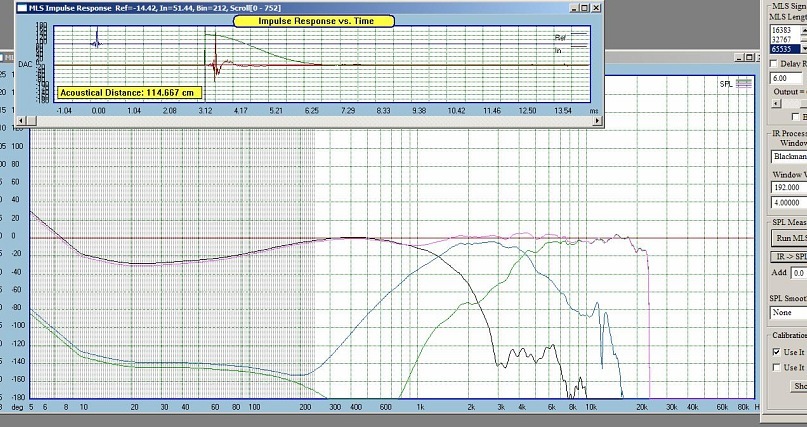This screenshot has height=427, width=807.
Task: Click the IR -> SPL button
Action: 788,257
